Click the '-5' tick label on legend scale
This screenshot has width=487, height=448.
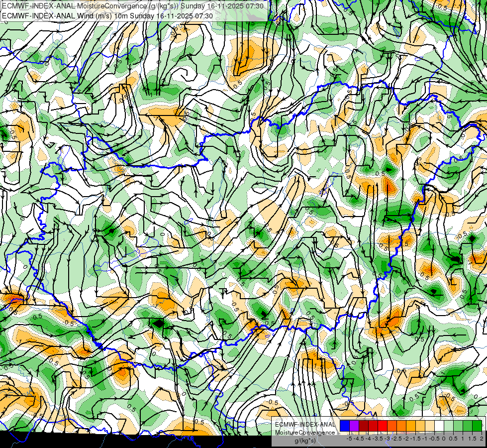coord(349,439)
